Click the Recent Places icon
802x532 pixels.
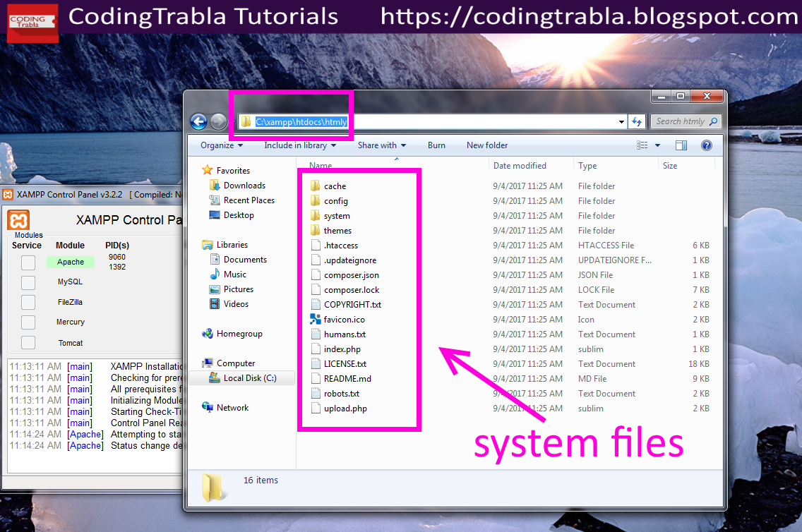pyautogui.click(x=215, y=200)
